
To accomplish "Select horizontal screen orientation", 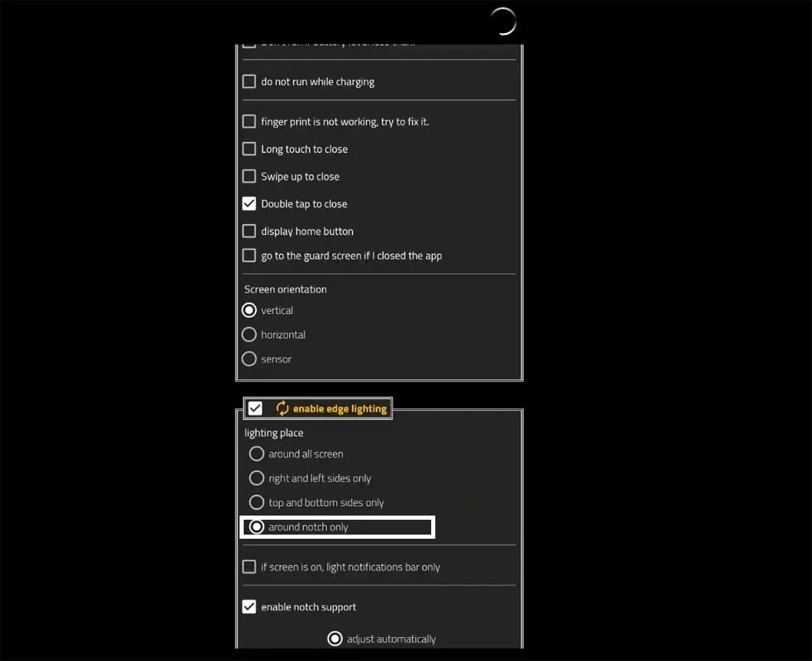I will tap(249, 335).
